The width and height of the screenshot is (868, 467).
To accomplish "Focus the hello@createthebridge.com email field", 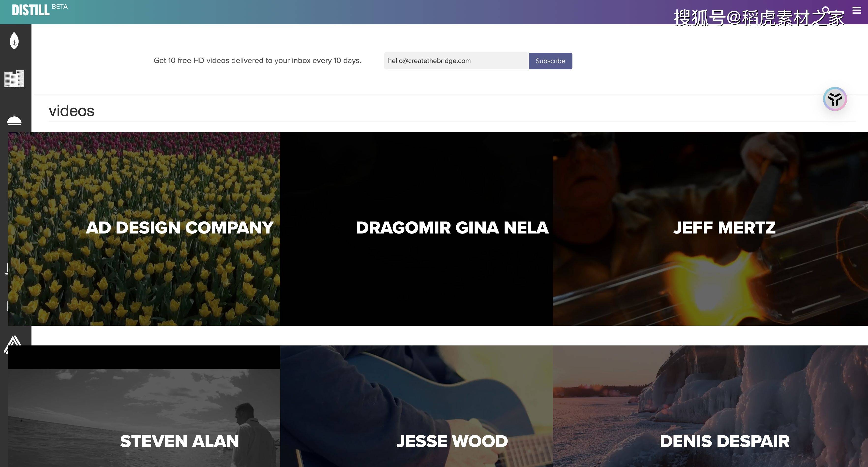I will [456, 61].
